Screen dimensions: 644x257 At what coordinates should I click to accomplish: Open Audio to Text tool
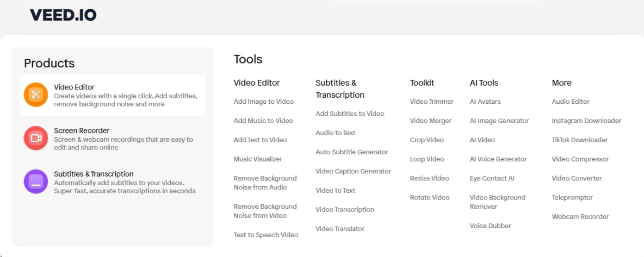335,133
